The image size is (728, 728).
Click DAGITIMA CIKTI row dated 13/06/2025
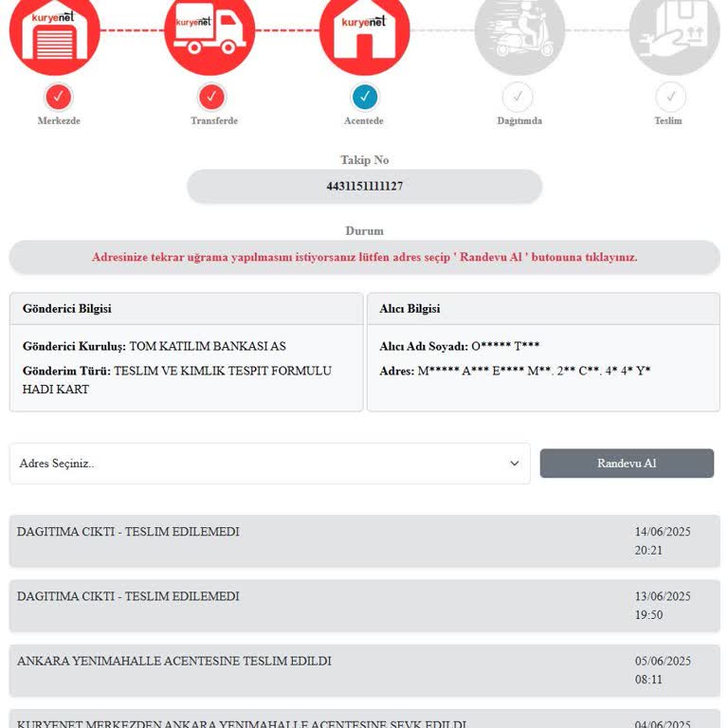point(364,606)
